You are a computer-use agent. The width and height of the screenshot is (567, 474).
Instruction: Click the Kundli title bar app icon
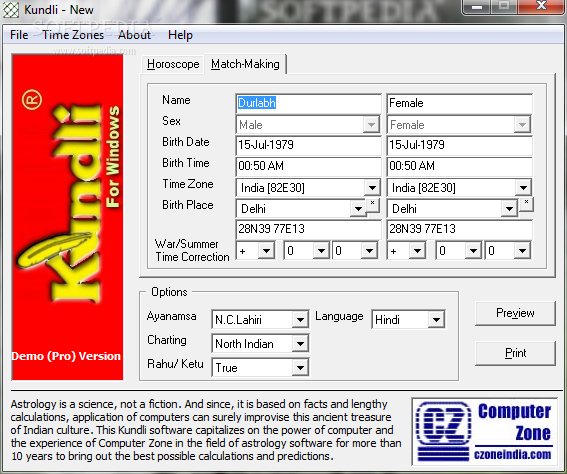click(11, 10)
